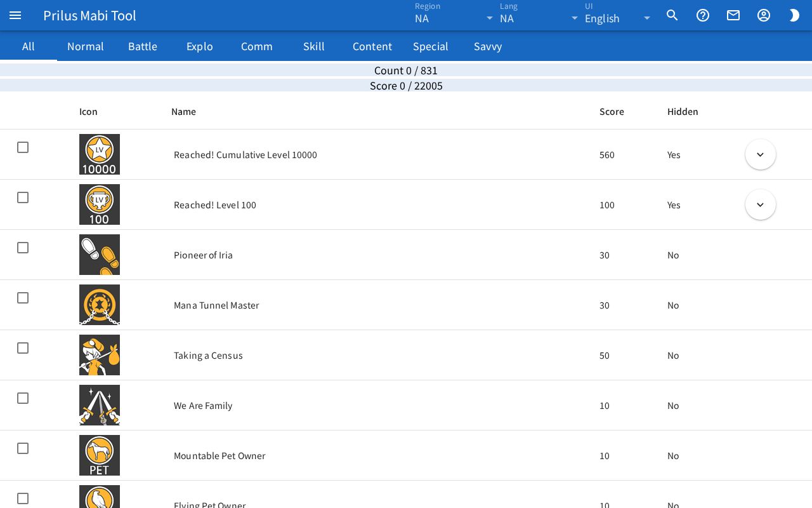
Task: Open the help question mark icon
Action: pos(703,15)
